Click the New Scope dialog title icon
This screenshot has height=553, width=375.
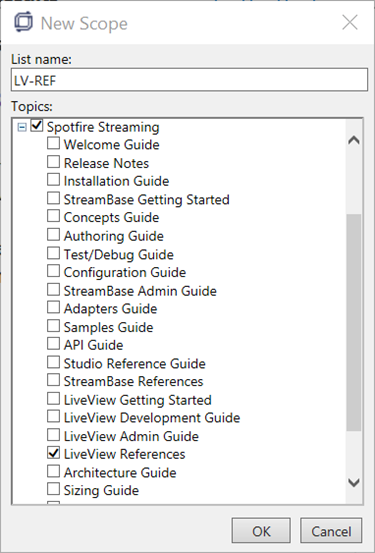(x=23, y=23)
